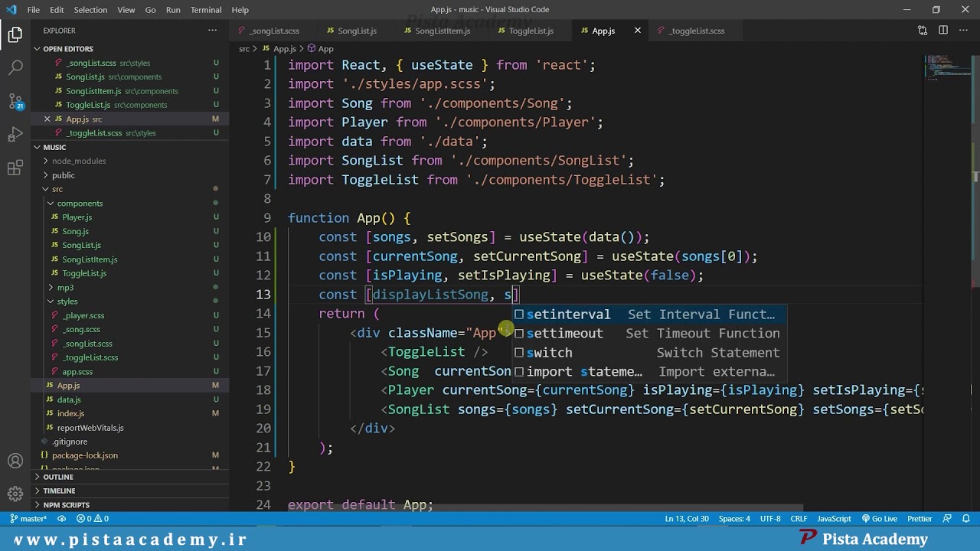Image resolution: width=980 pixels, height=551 pixels.
Task: Open the Terminal menu
Action: [206, 10]
